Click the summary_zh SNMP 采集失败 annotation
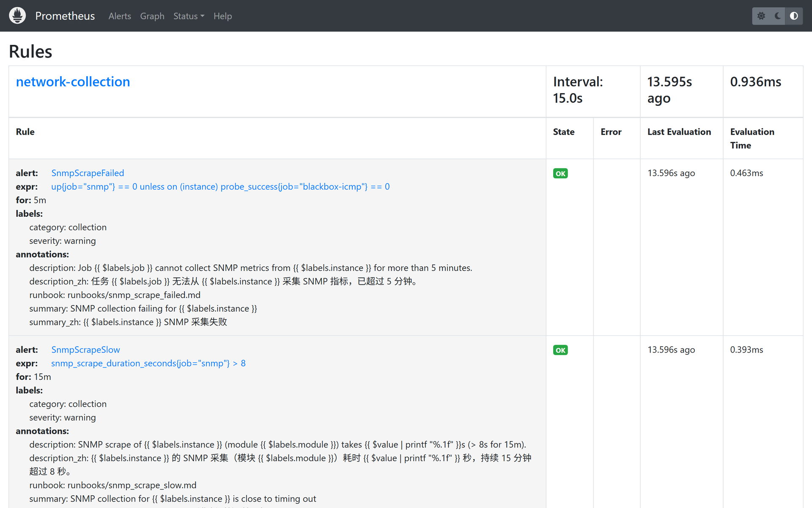Screen dimensions: 812x508 coord(128,322)
